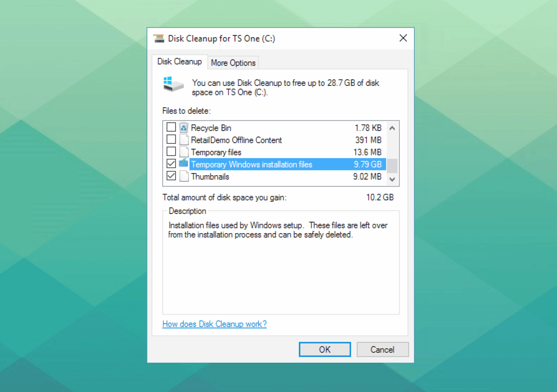Check the RetailDemo Offline Content checkbox

tap(171, 139)
